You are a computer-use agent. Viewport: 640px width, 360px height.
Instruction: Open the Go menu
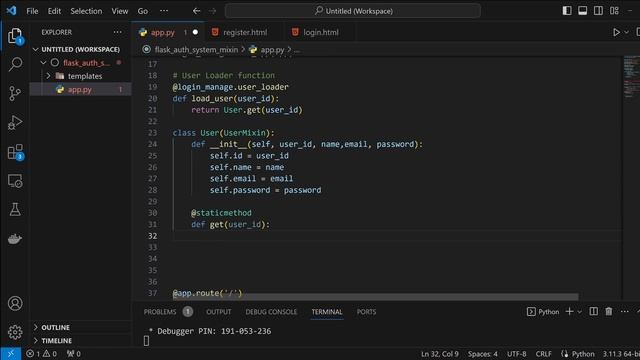click(x=142, y=11)
